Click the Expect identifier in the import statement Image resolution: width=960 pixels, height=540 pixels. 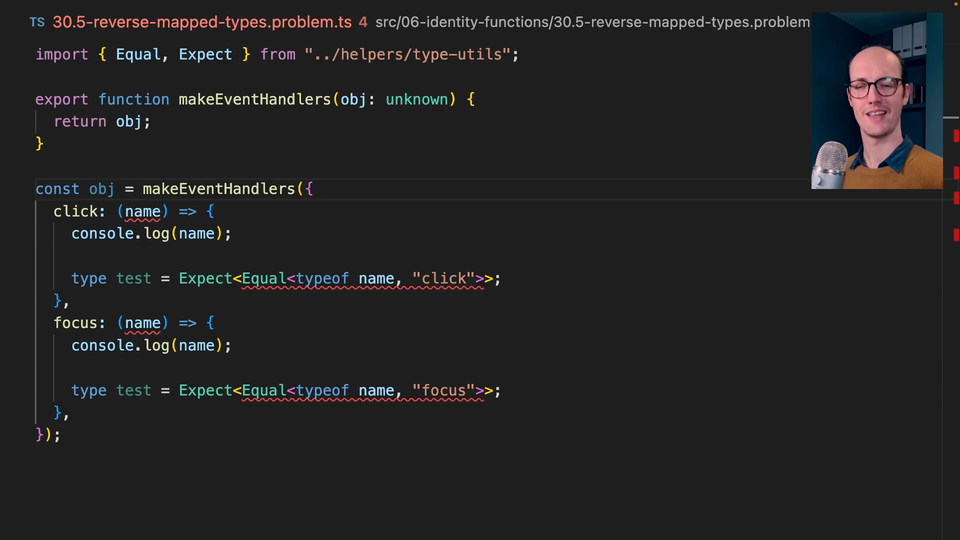pos(205,54)
